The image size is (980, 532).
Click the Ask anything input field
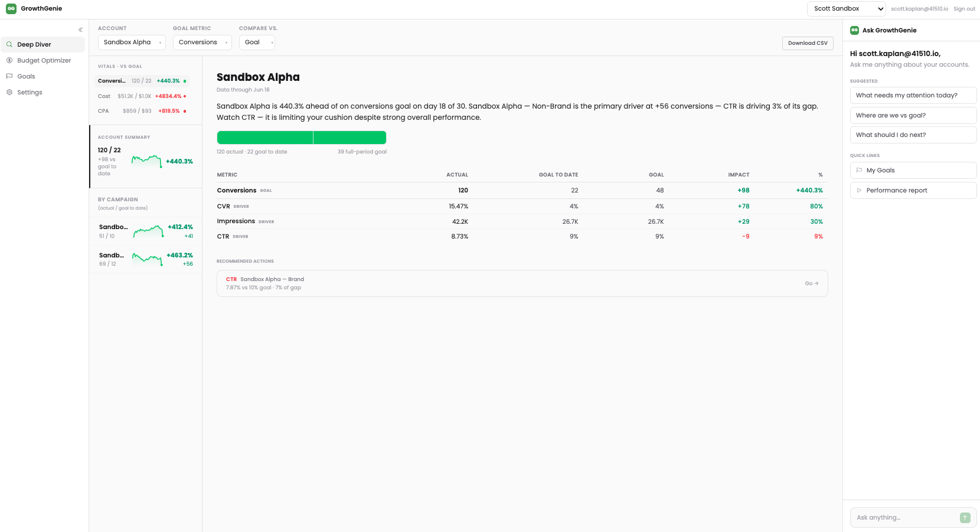pyautogui.click(x=906, y=517)
